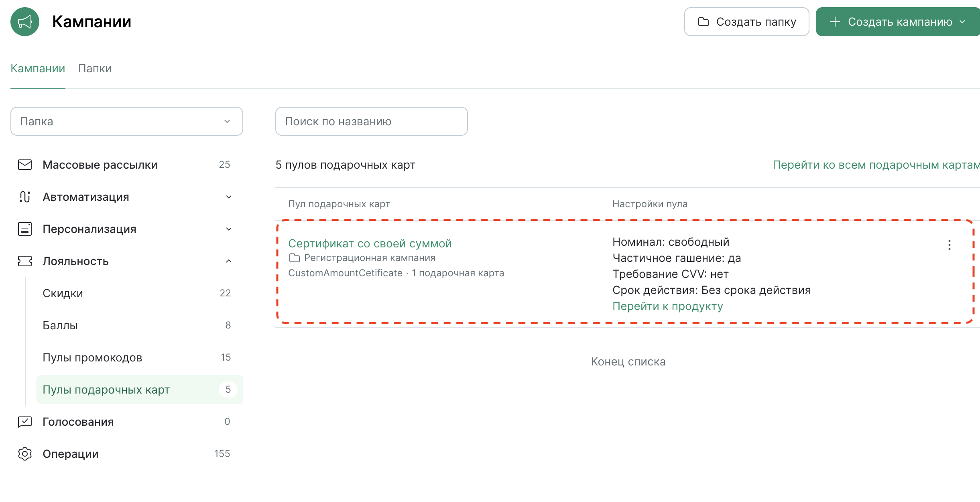Switch to the Папки tab

95,68
